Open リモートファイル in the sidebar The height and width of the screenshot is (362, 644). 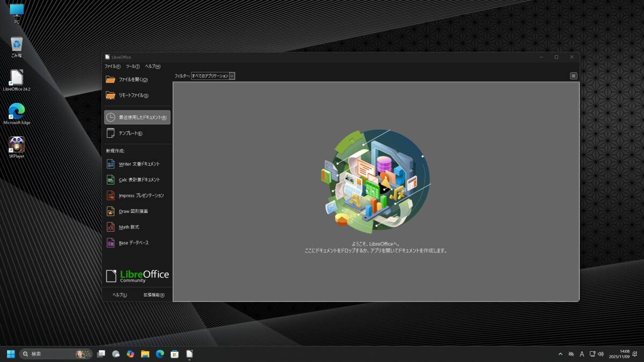[x=133, y=95]
